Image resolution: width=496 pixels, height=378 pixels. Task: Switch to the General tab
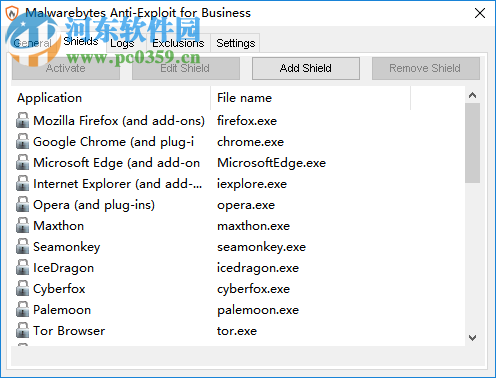32,43
